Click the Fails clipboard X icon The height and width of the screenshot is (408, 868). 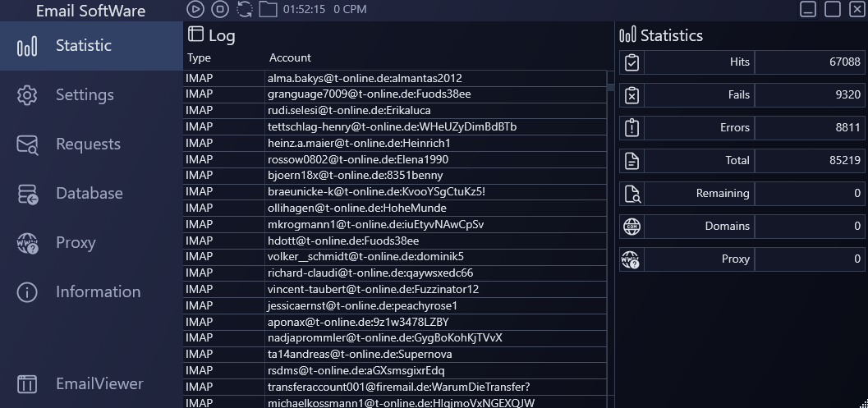tap(631, 95)
